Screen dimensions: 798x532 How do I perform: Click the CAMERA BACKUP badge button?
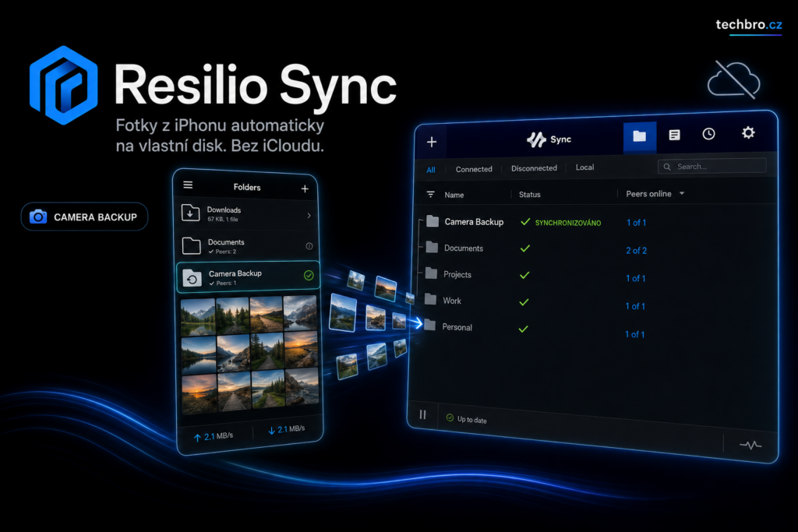84,217
